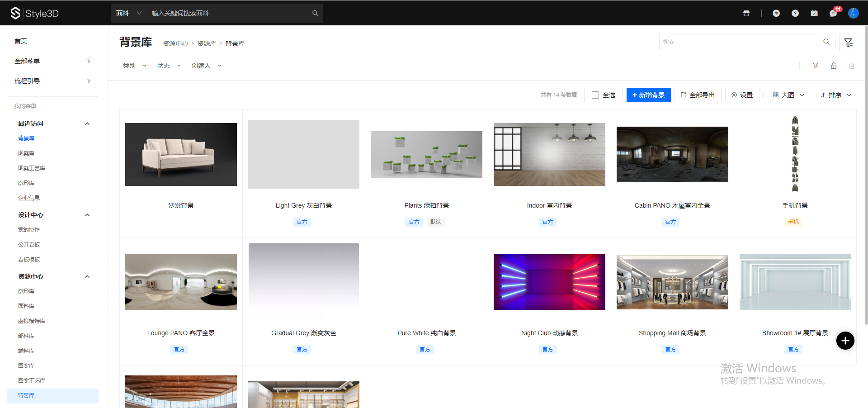This screenshot has width=868, height=408.
Task: Open the help question mark icon
Action: coord(795,13)
